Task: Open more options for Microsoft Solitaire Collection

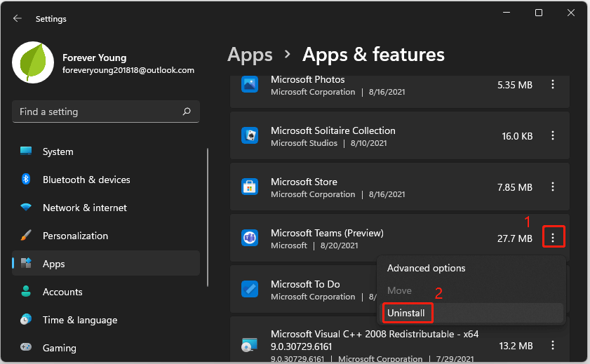Action: point(552,135)
